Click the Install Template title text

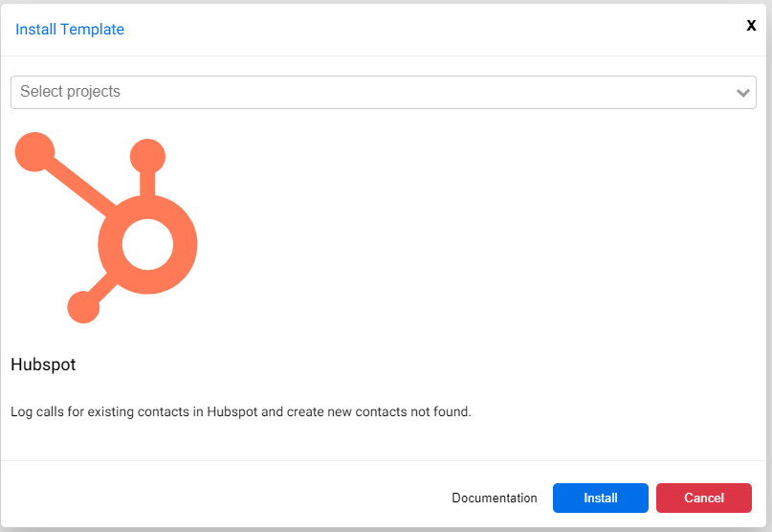click(70, 30)
